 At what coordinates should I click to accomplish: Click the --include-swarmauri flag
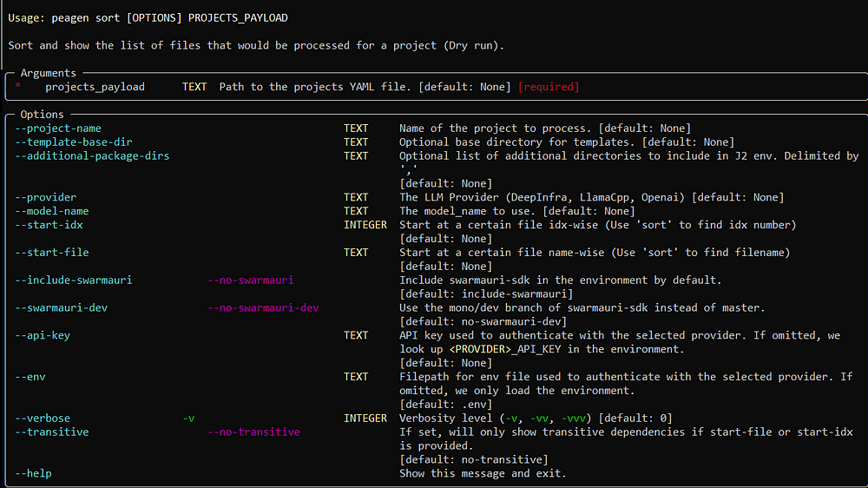pos(74,280)
